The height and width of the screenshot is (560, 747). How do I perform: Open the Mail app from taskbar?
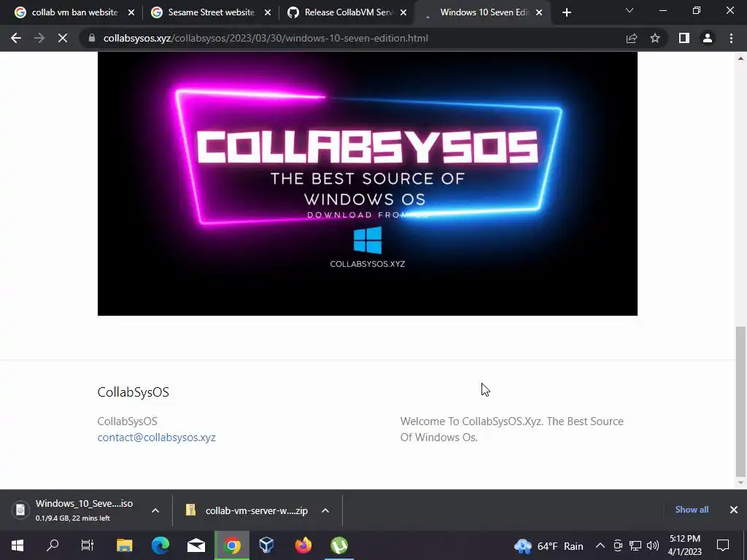(196, 545)
